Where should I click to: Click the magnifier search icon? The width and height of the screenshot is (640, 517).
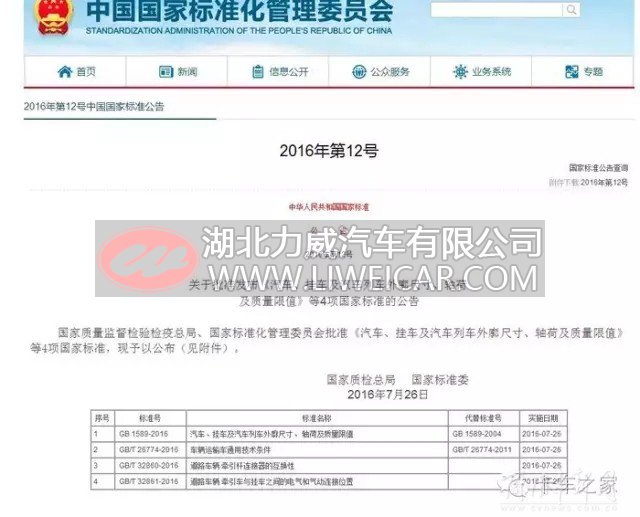571,9
